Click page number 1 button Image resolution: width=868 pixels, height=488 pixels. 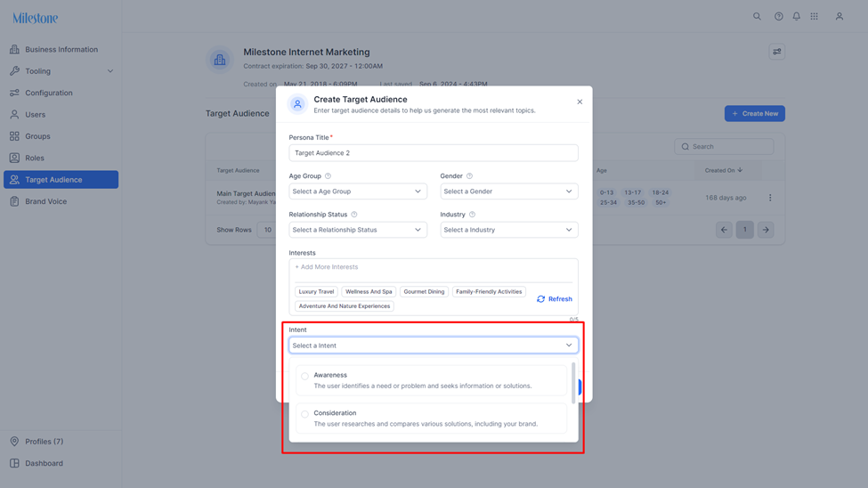744,230
